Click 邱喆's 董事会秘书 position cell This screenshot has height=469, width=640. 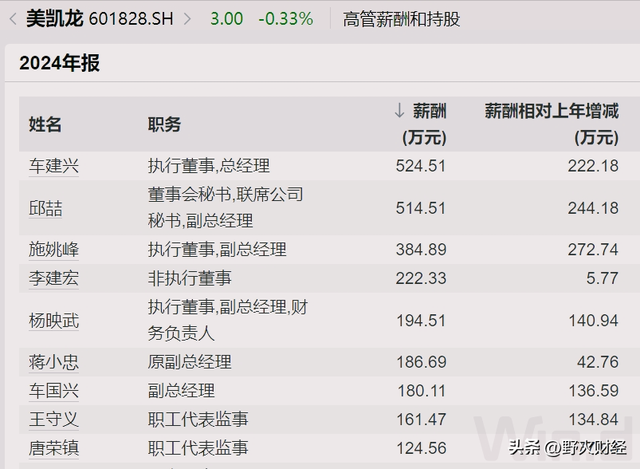tap(226, 208)
